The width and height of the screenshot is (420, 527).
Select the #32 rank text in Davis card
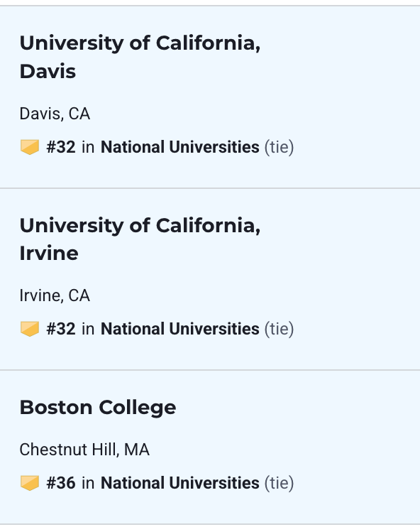[61, 147]
